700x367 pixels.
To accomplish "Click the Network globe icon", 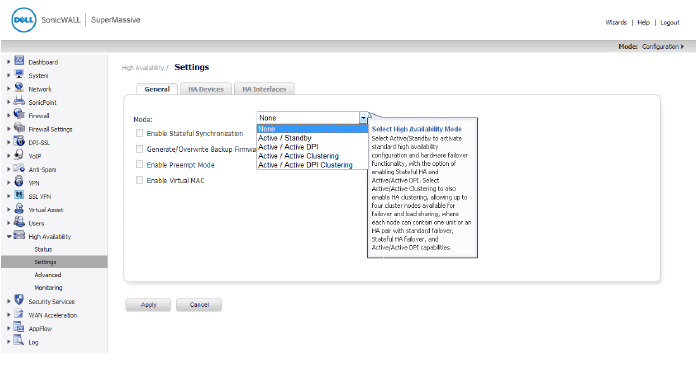I will tap(19, 88).
